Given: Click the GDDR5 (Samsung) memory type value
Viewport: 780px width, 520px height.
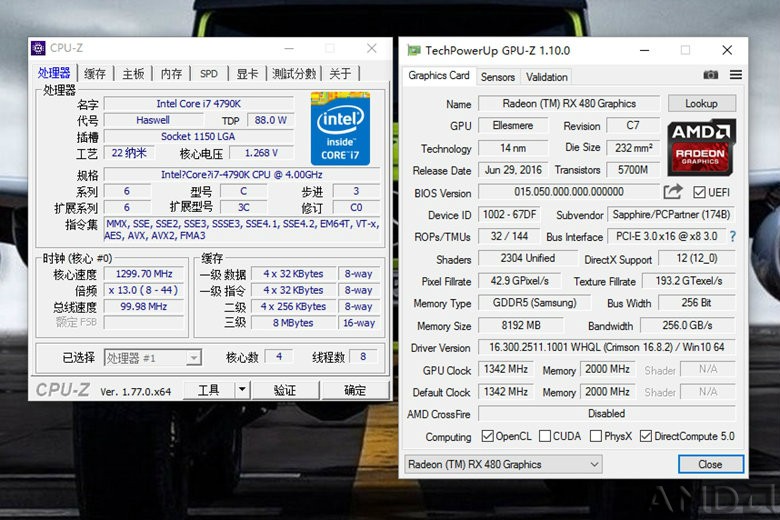Looking at the screenshot, I should point(534,303).
